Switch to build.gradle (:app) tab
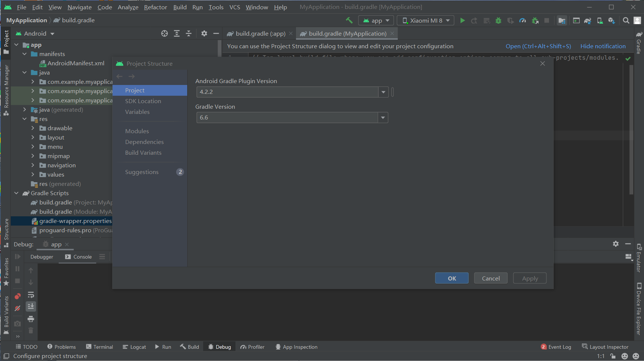Image resolution: width=644 pixels, height=361 pixels. (x=260, y=33)
